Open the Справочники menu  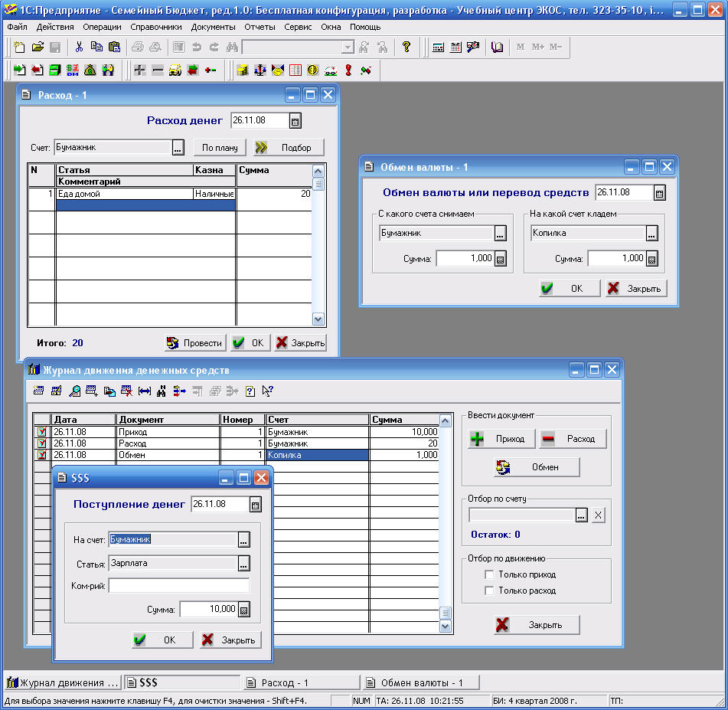pos(155,27)
